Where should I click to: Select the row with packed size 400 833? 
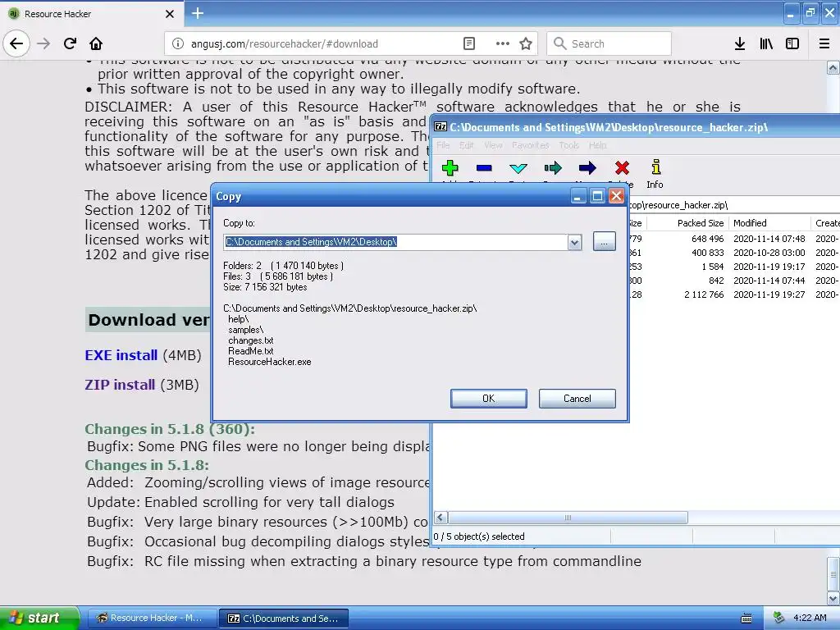[x=733, y=253]
